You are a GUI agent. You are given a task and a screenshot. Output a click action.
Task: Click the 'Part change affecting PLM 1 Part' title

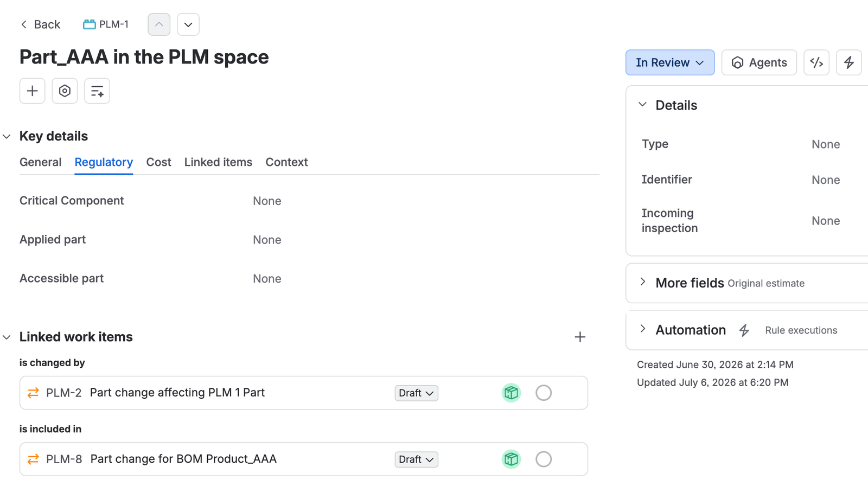click(x=177, y=393)
